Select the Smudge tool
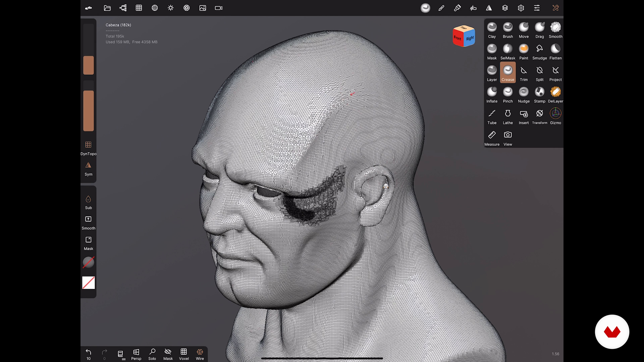Viewport: 644px width, 362px height. pyautogui.click(x=540, y=52)
